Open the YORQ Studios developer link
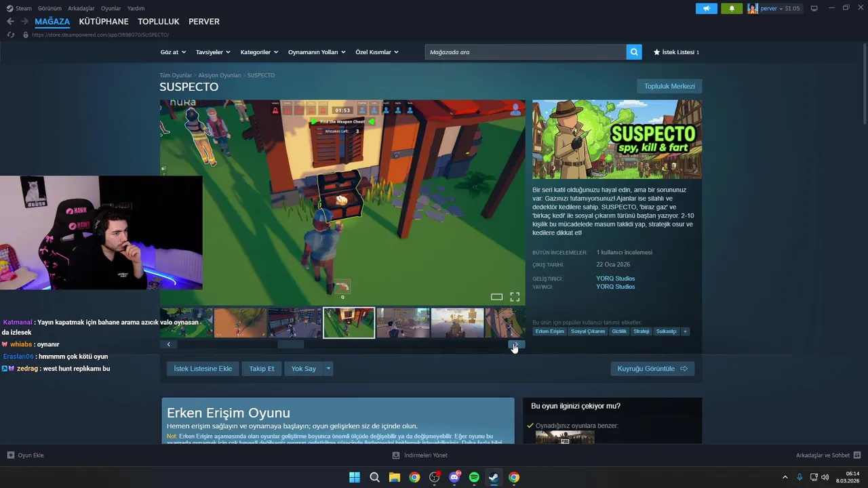 (x=616, y=279)
